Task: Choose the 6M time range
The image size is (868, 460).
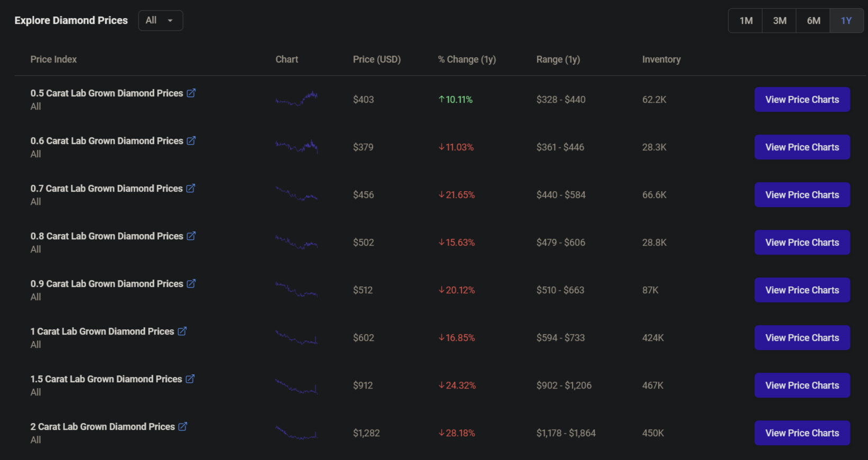Action: [813, 21]
